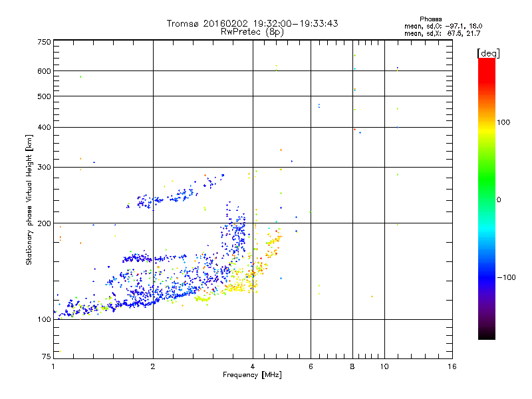Image resolution: width=532 pixels, height=399 pixels.
Task: Click the 'Frequency [MHz]' axis label
Action: [x=252, y=375]
